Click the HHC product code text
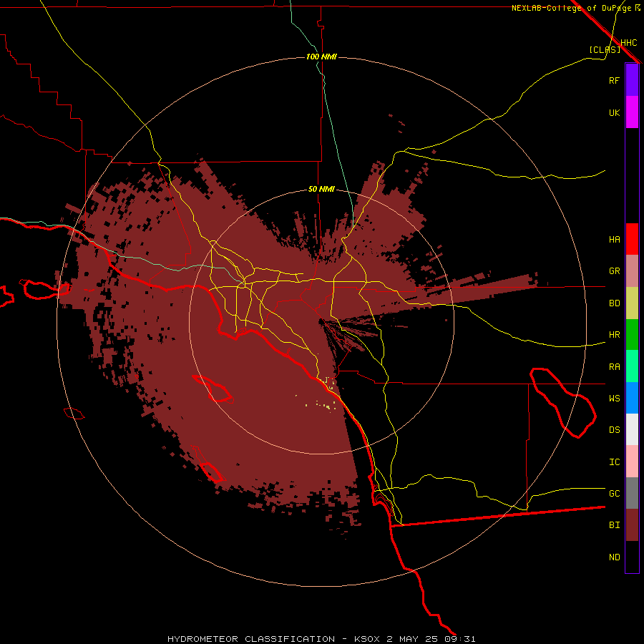The width and height of the screenshot is (644, 644). 628,43
